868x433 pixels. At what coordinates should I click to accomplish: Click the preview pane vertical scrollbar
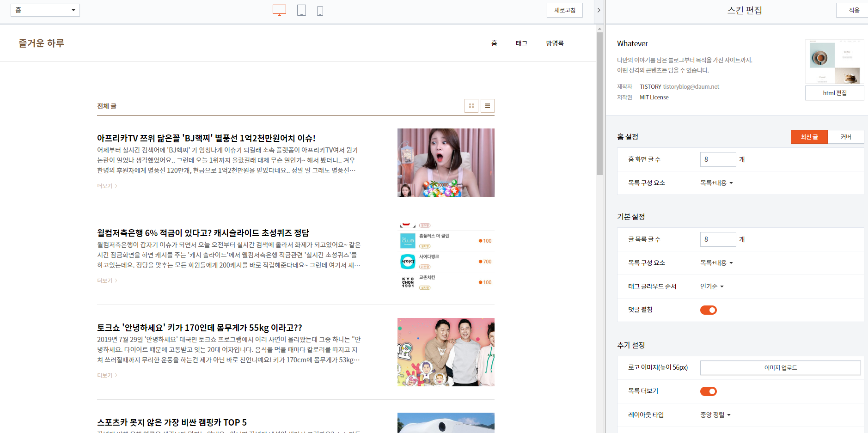599,104
